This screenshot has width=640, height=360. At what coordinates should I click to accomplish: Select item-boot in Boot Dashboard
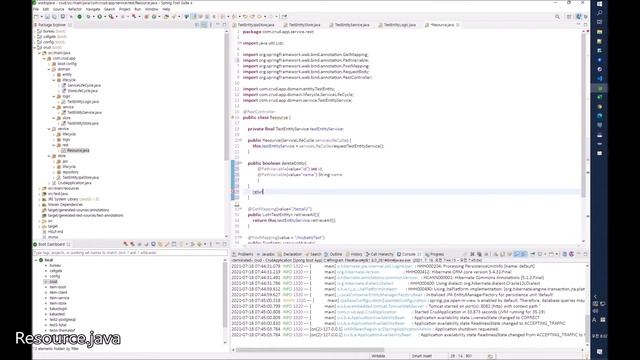(x=58, y=287)
